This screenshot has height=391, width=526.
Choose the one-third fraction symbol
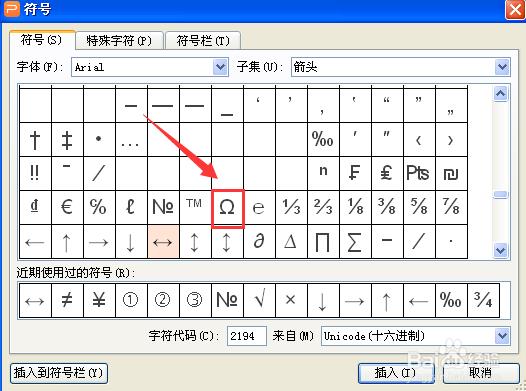[291, 208]
